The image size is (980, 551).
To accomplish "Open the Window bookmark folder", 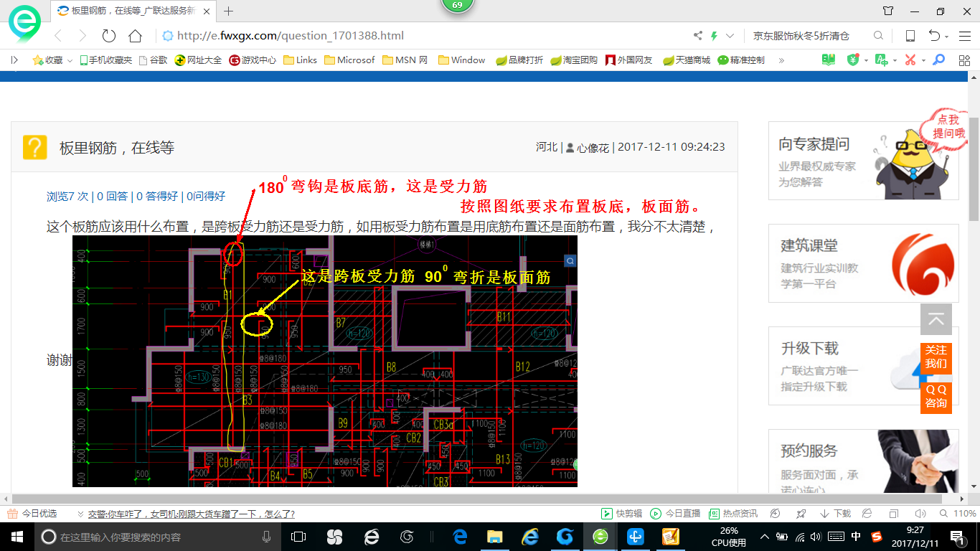I will 462,60.
